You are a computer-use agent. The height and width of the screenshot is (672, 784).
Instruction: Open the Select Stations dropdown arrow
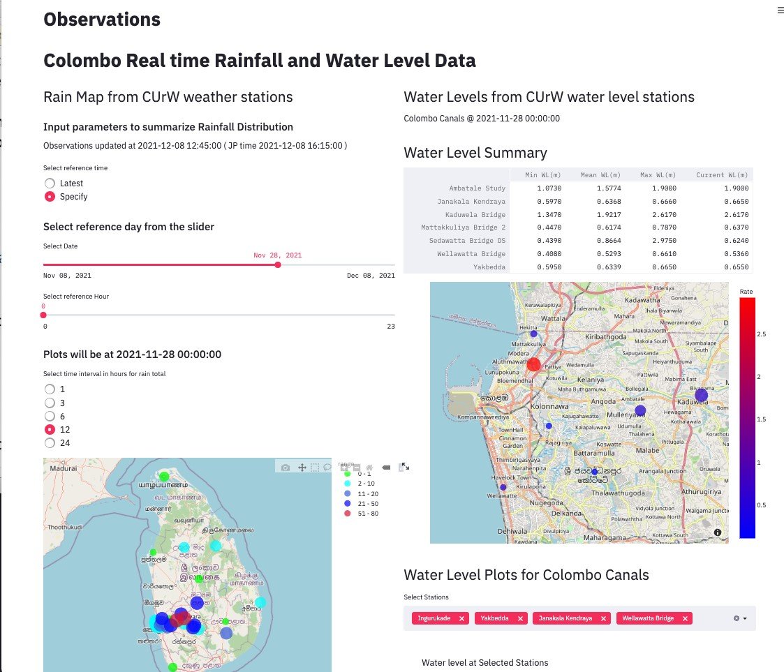coord(746,619)
